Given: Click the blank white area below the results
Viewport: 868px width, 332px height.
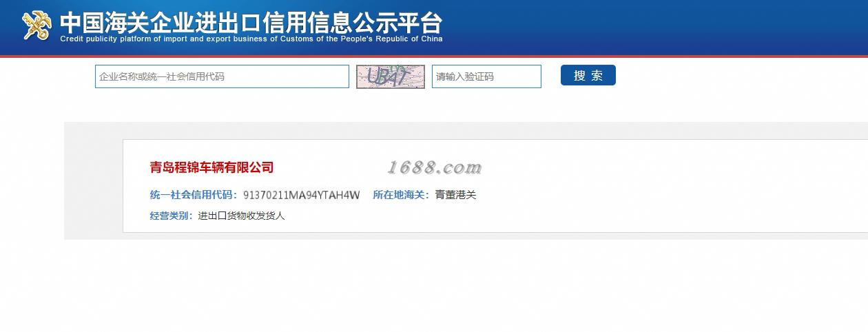Looking at the screenshot, I should pos(434,286).
